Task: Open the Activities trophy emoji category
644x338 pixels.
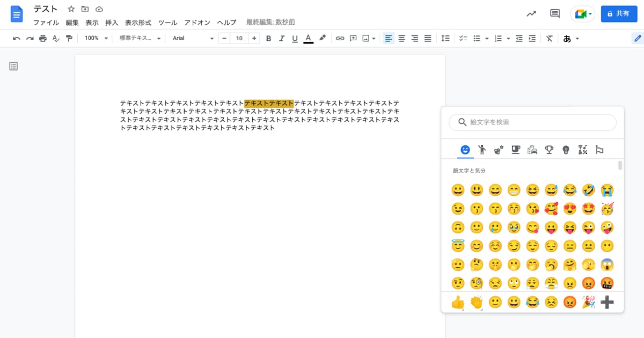Action: coord(548,150)
